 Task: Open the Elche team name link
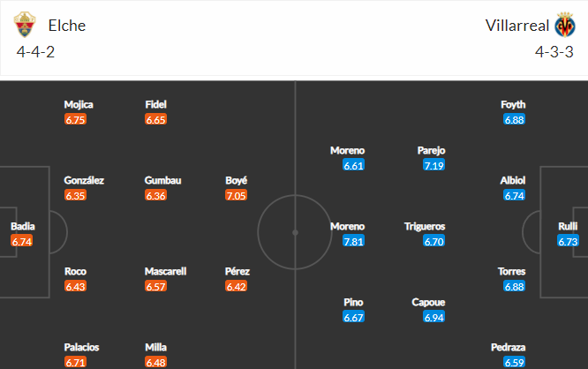67,26
